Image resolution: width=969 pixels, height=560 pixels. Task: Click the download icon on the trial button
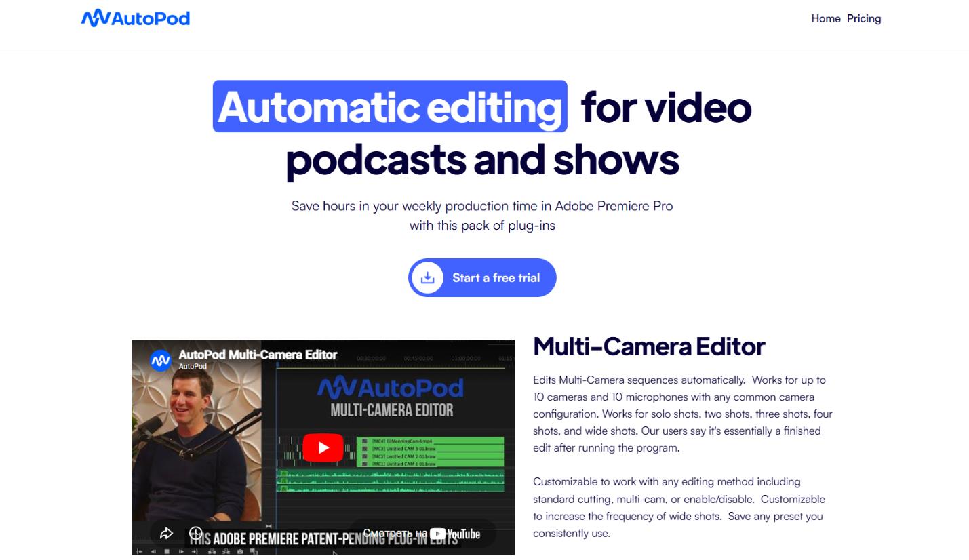tap(427, 277)
